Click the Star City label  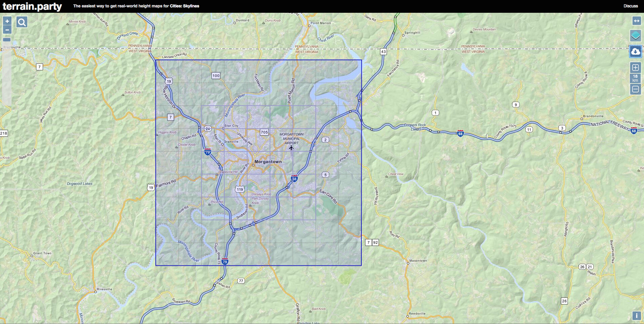[231, 126]
